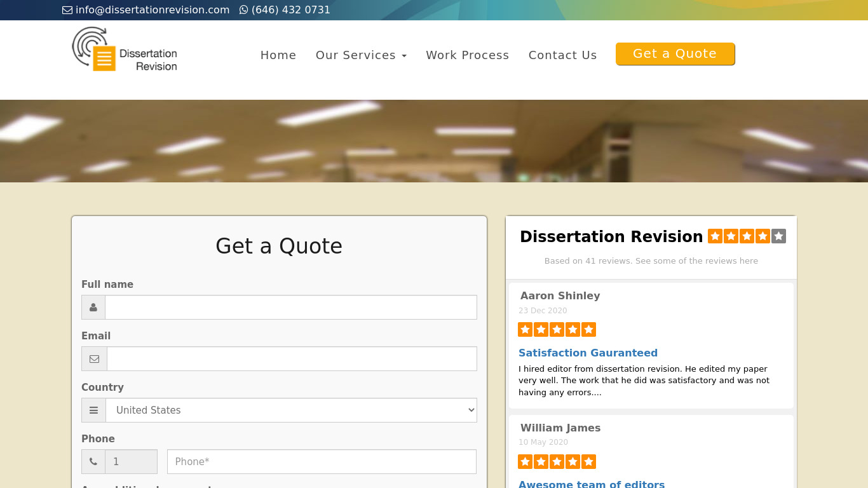The height and width of the screenshot is (488, 868).
Task: Click the envelope icon beside info@dissertationrevision.com
Action: tap(67, 10)
